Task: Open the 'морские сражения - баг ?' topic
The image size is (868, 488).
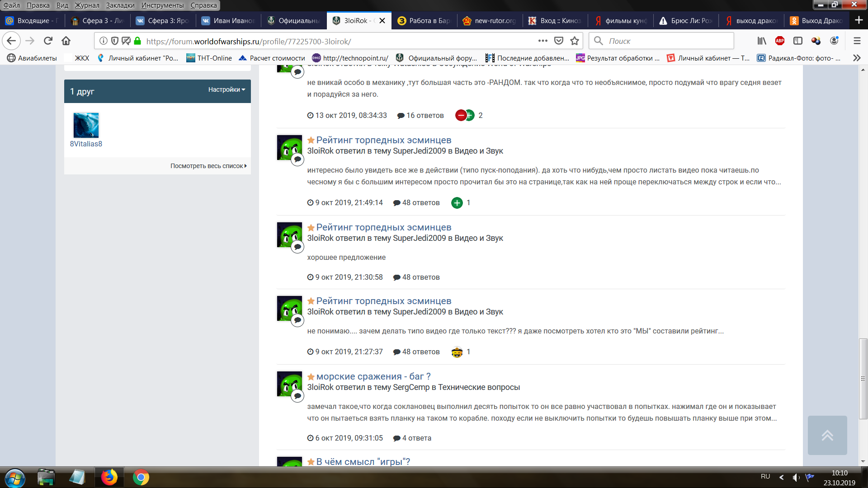Action: pos(373,376)
